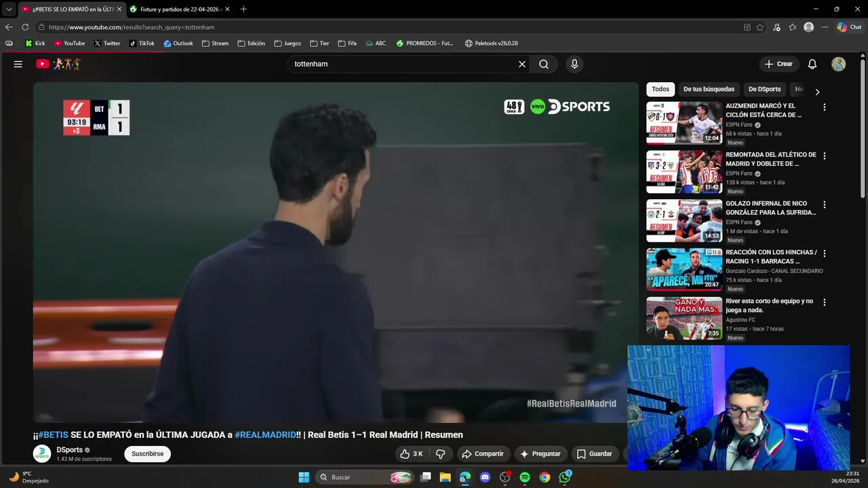
Task: Click the taskbar Buscar search box
Action: coord(365,477)
